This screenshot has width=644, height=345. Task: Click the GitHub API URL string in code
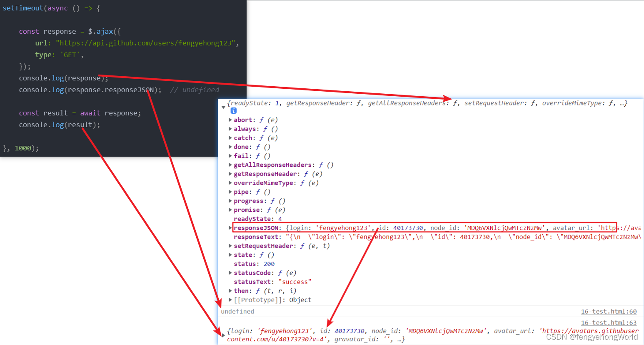click(145, 43)
